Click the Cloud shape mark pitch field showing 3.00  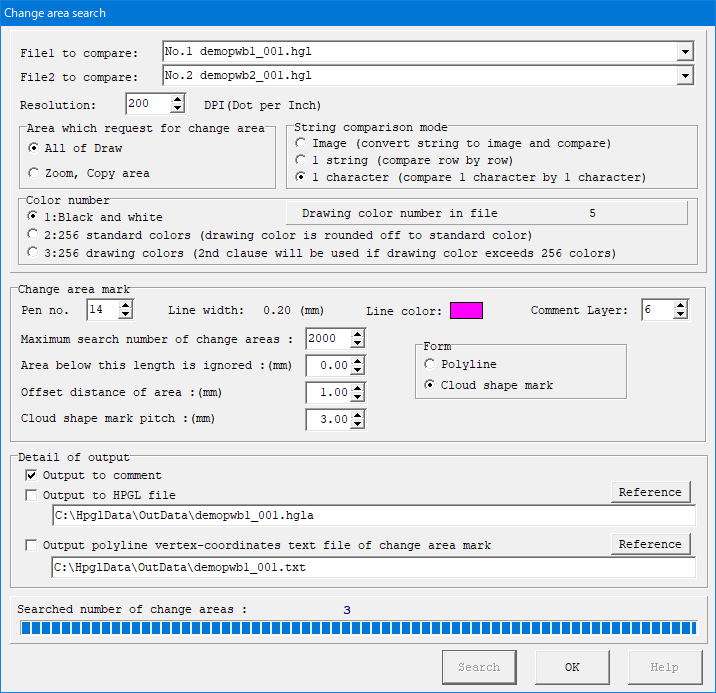(x=329, y=419)
